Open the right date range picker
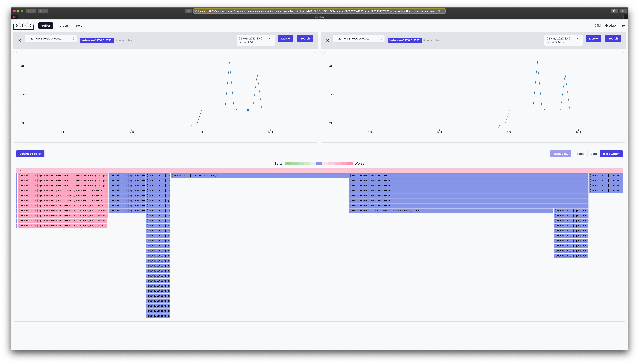The image size is (639, 364). (x=563, y=40)
